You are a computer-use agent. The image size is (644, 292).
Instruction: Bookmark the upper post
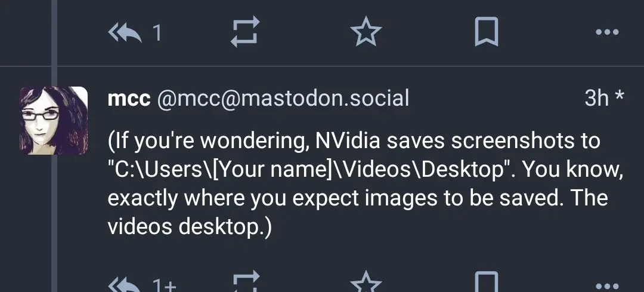487,32
